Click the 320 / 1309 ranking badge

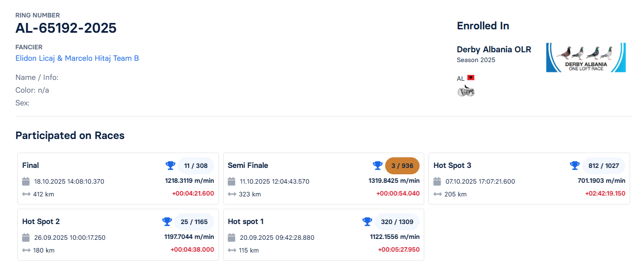click(x=396, y=222)
